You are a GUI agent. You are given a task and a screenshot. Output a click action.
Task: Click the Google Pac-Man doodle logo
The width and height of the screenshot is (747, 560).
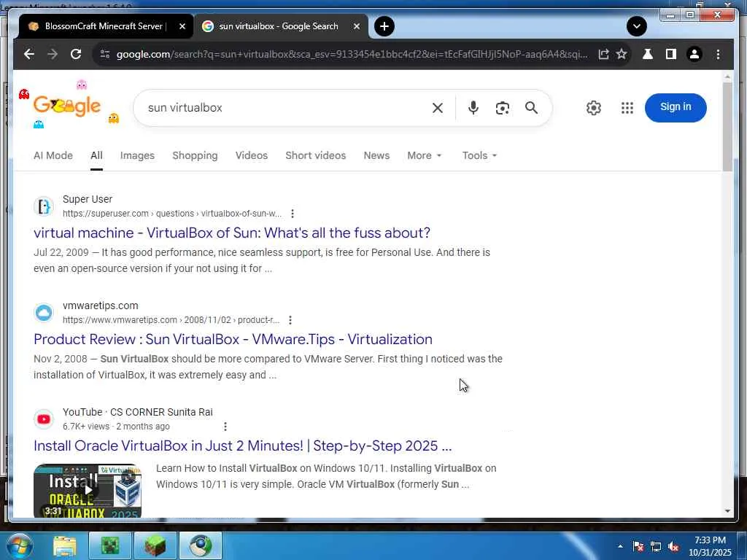(x=67, y=106)
